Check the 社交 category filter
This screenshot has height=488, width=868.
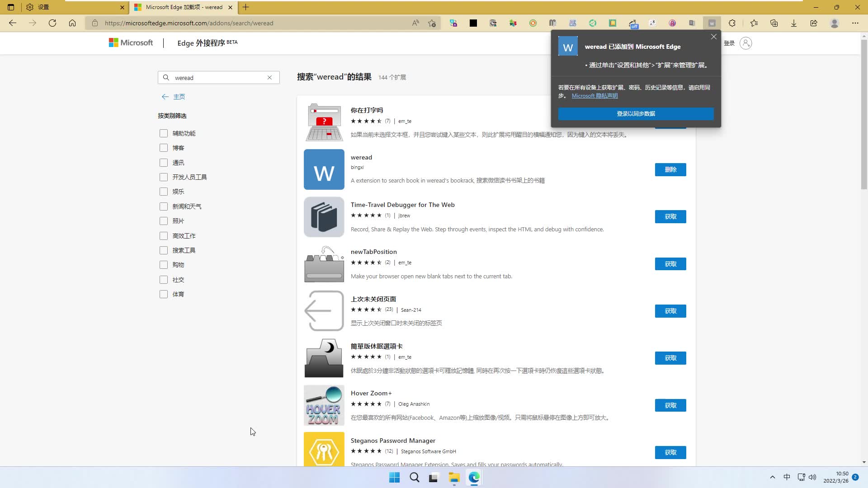[x=164, y=280]
